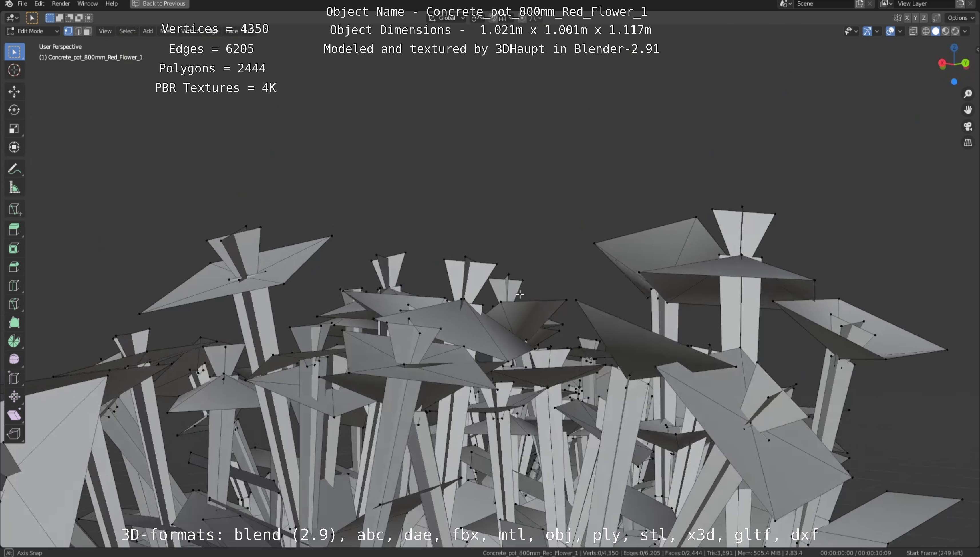Select the Annotate pencil tool

14,169
